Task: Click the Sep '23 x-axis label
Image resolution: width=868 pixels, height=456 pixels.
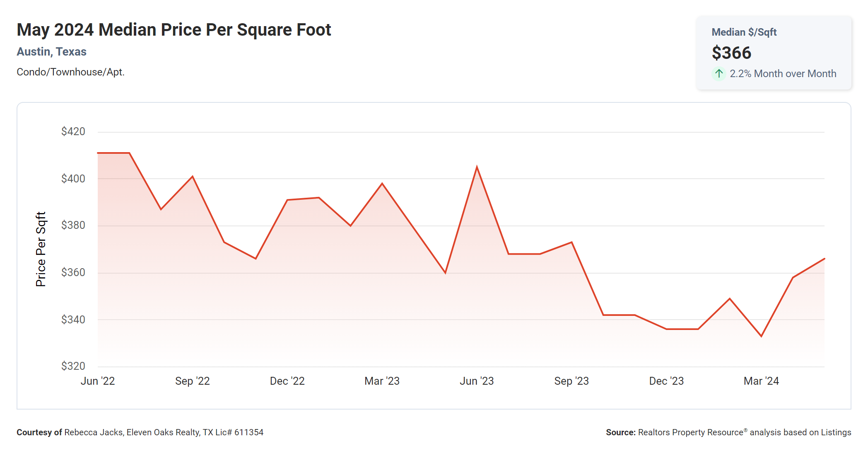Action: pyautogui.click(x=571, y=381)
